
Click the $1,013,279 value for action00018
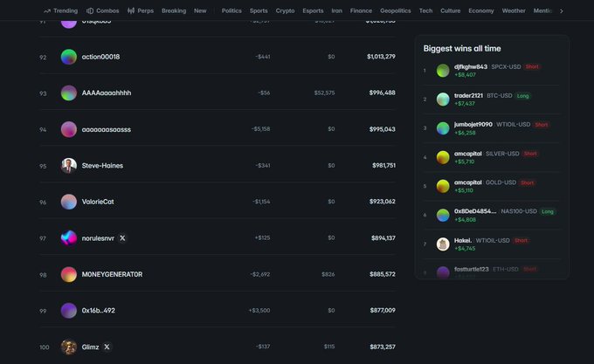click(x=381, y=57)
